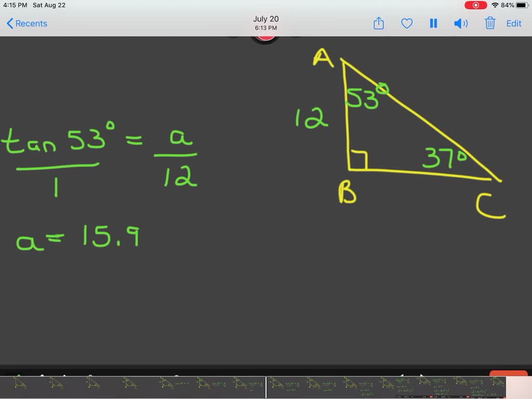Image resolution: width=532 pixels, height=399 pixels.
Task: Tap the July 20 date heading
Action: pyautogui.click(x=265, y=19)
